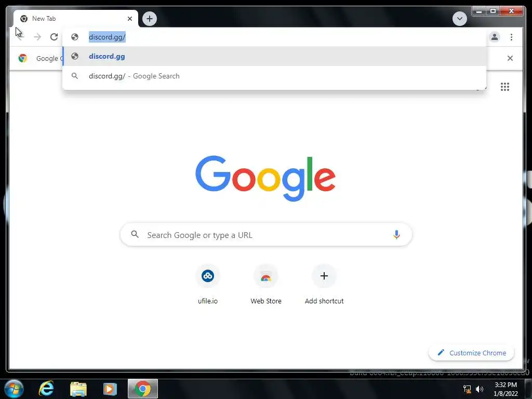This screenshot has width=532, height=399.
Task: Open the tab search dropdown arrow
Action: click(x=459, y=19)
